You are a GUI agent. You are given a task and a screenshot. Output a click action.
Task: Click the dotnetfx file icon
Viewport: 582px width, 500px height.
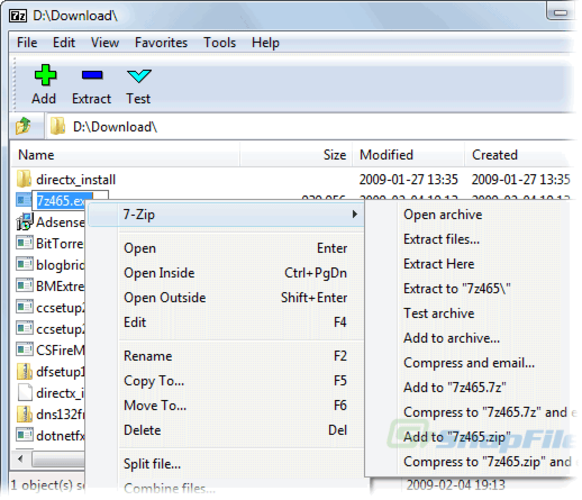pos(24,435)
